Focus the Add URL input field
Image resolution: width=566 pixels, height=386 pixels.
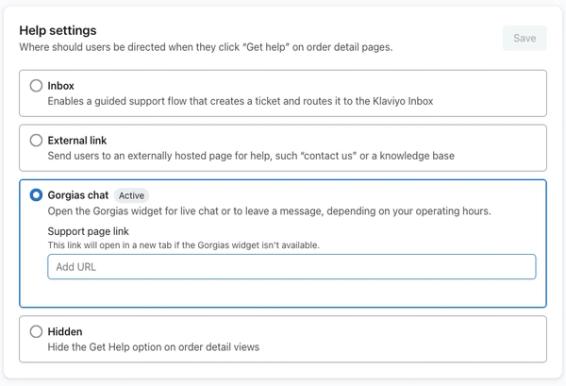pos(292,267)
